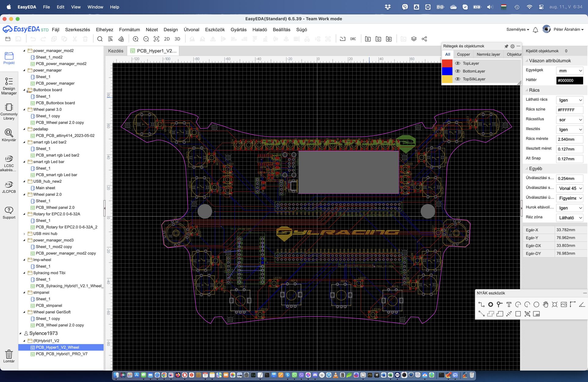This screenshot has height=382, width=588.
Task: Open PCB_stmpanel in project tree
Action: click(x=49, y=305)
